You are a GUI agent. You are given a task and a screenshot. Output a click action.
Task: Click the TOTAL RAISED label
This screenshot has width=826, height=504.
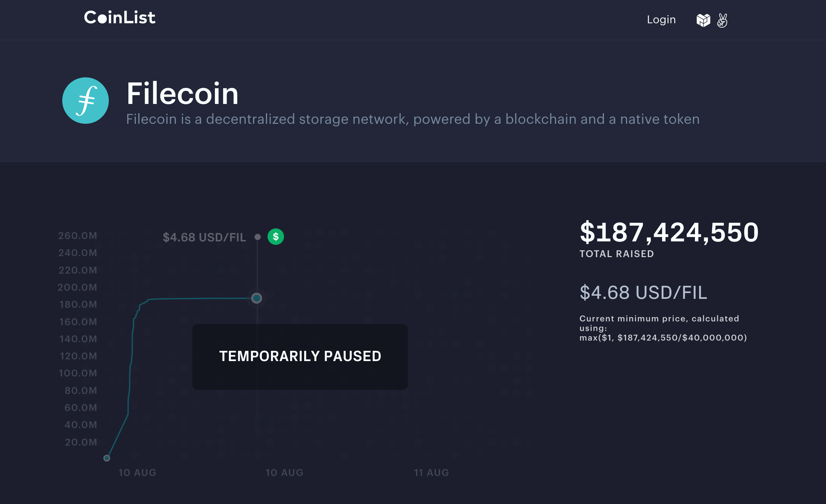tap(617, 254)
